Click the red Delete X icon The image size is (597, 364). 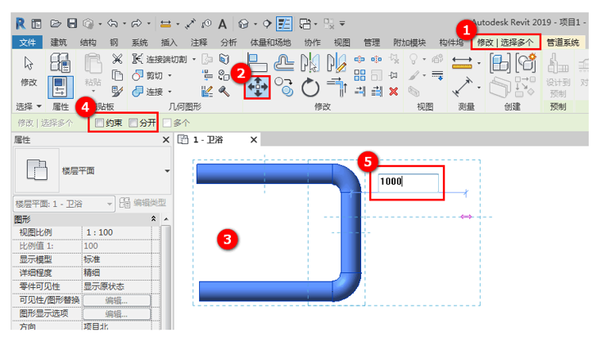click(x=394, y=91)
